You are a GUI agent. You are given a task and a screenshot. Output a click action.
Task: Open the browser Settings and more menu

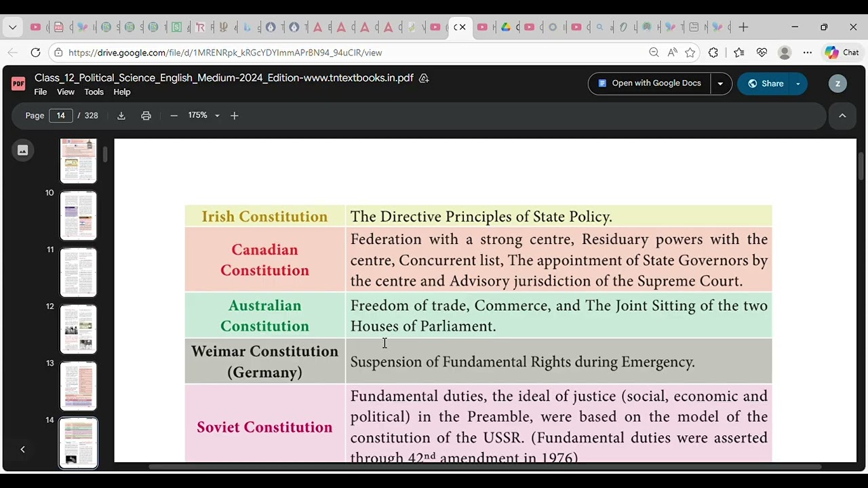click(x=807, y=52)
